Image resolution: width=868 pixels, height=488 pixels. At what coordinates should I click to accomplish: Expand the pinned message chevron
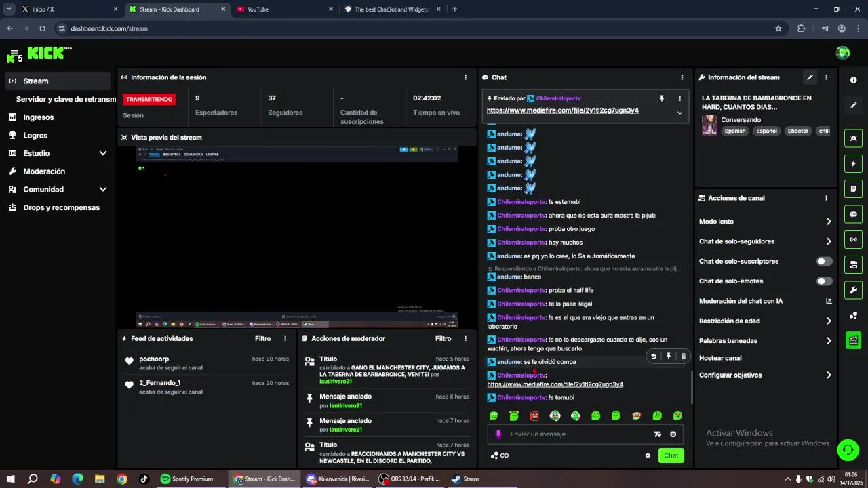click(679, 113)
